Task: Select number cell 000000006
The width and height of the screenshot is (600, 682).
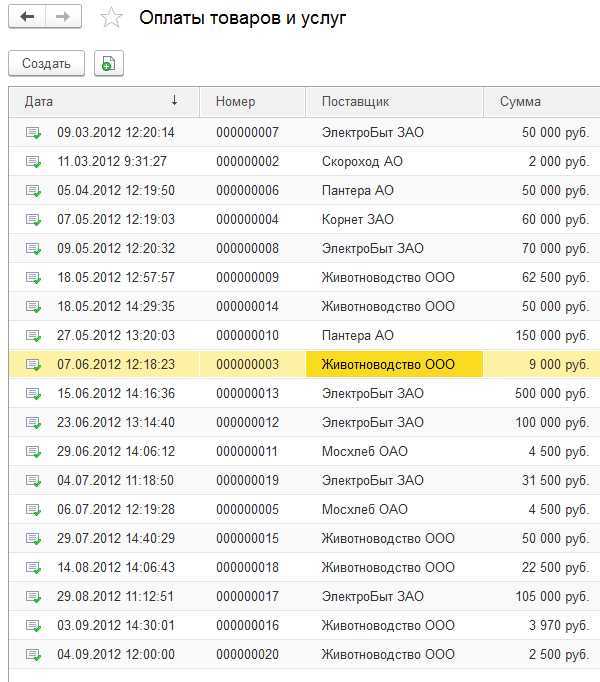Action: pos(248,191)
